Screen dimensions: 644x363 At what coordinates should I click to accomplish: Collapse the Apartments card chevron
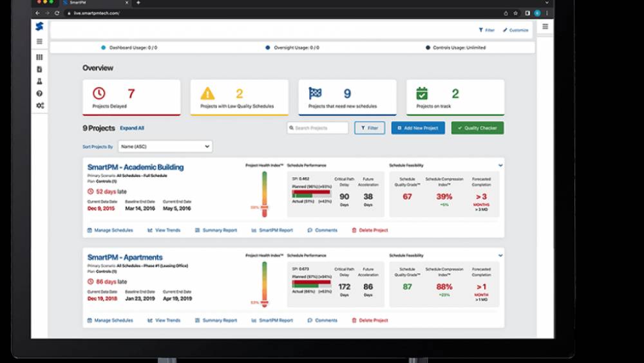(x=500, y=256)
